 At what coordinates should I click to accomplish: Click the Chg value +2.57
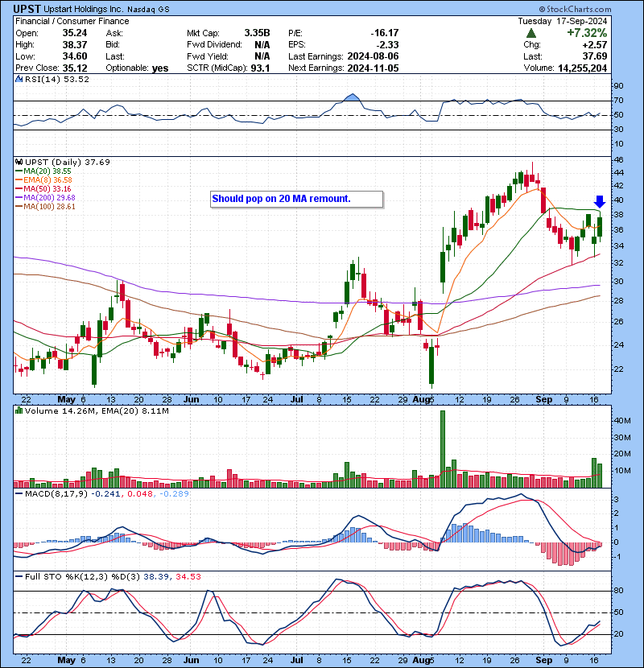[x=596, y=44]
